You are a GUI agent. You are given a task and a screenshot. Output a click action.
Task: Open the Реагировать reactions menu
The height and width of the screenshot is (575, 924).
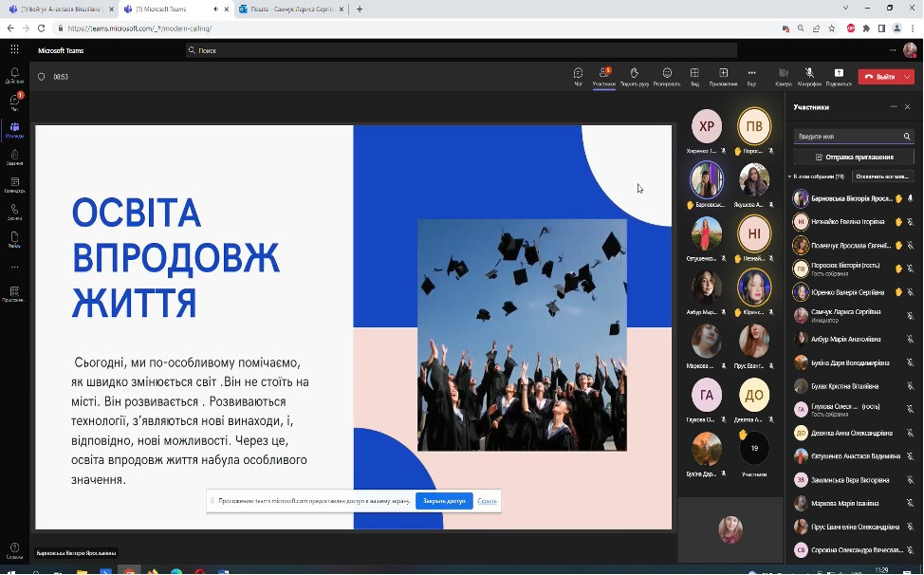coord(667,77)
